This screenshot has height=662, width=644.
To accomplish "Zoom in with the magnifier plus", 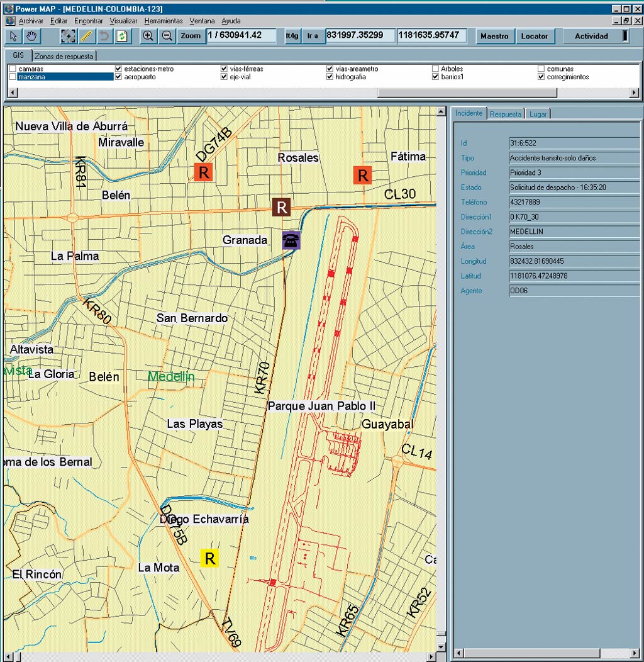I will (148, 36).
